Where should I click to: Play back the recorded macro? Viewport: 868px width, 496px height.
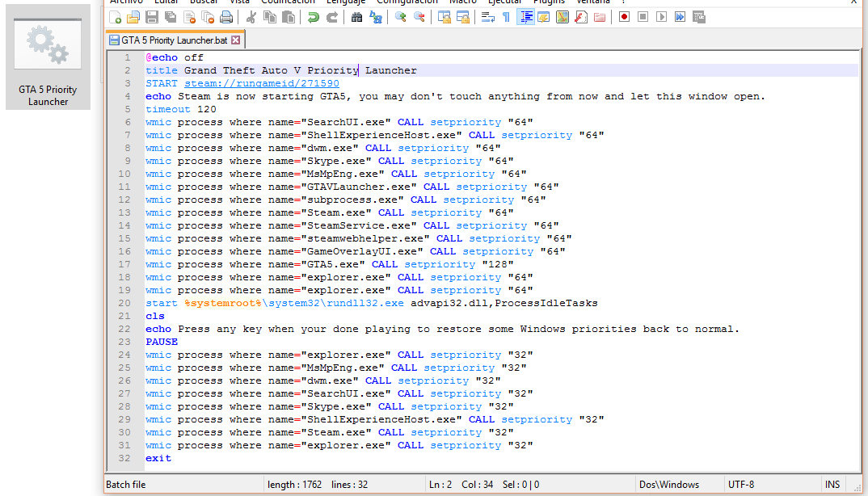tap(662, 17)
